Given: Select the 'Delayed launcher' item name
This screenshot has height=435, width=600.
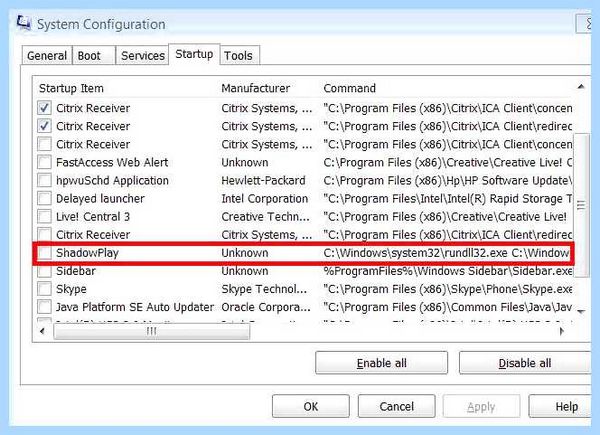Looking at the screenshot, I should coord(100,199).
